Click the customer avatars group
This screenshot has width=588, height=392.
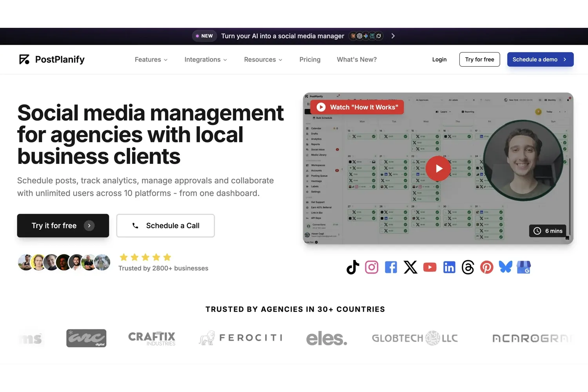64,263
